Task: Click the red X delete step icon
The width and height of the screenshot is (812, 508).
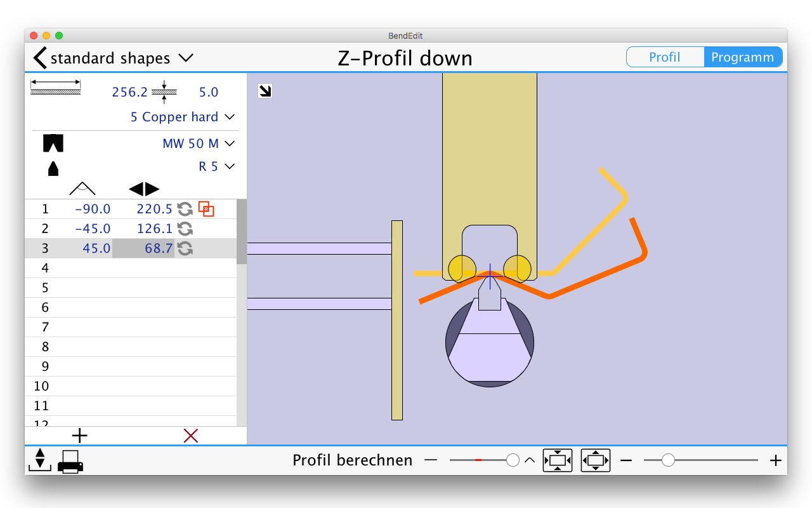Action: (x=190, y=436)
